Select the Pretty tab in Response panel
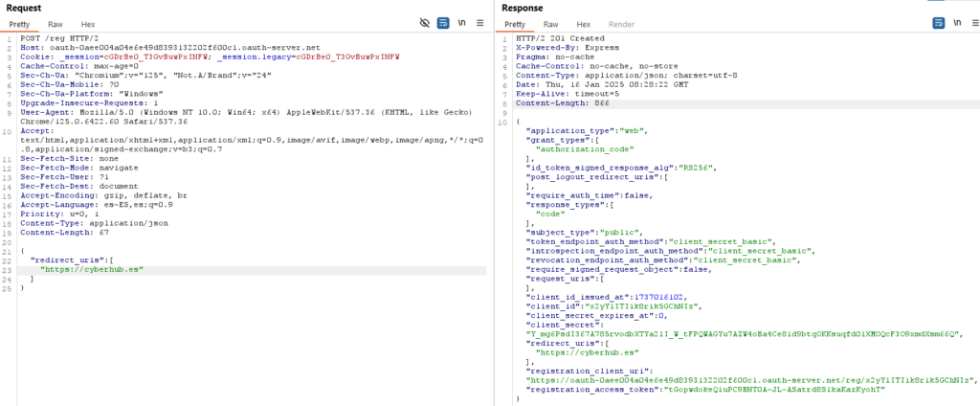 click(x=515, y=24)
